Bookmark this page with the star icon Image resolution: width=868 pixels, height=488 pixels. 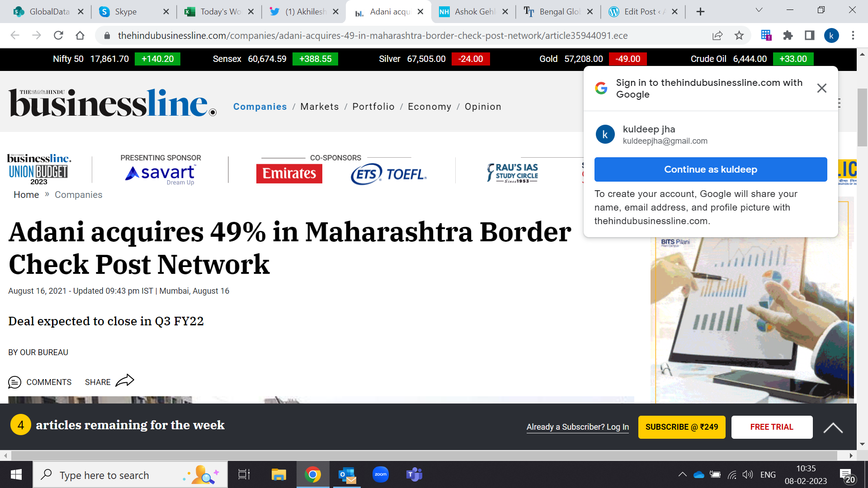pyautogui.click(x=739, y=35)
